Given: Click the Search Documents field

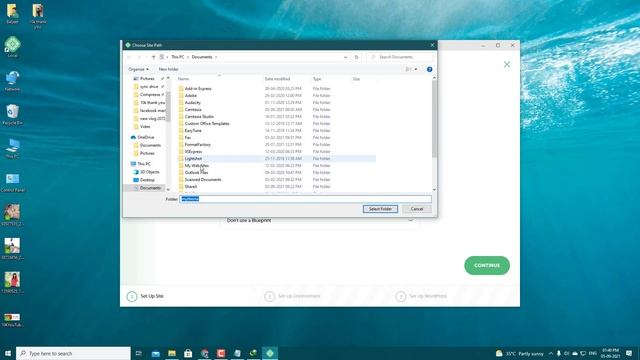Looking at the screenshot, I should click(400, 57).
